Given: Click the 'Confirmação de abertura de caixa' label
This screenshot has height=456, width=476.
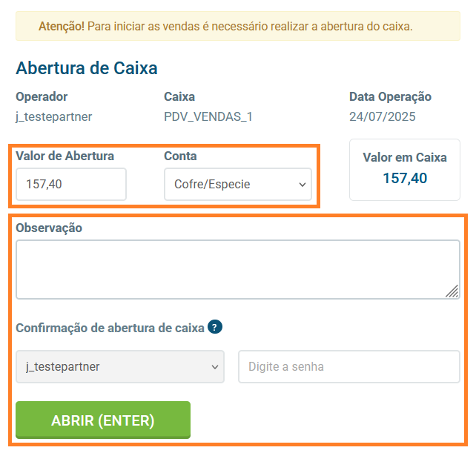Looking at the screenshot, I should click(x=110, y=328).
